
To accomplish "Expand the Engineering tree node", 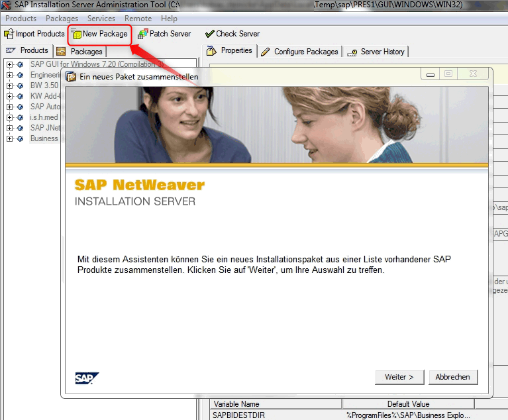I will point(9,75).
